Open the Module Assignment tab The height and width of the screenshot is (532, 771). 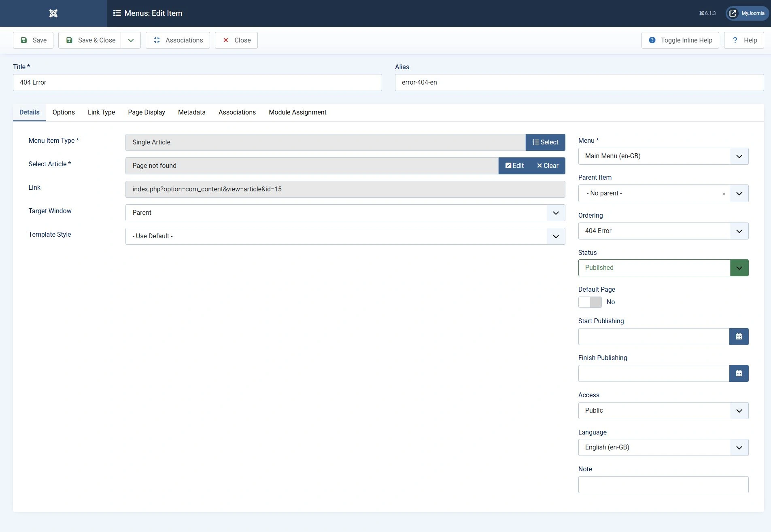(297, 112)
